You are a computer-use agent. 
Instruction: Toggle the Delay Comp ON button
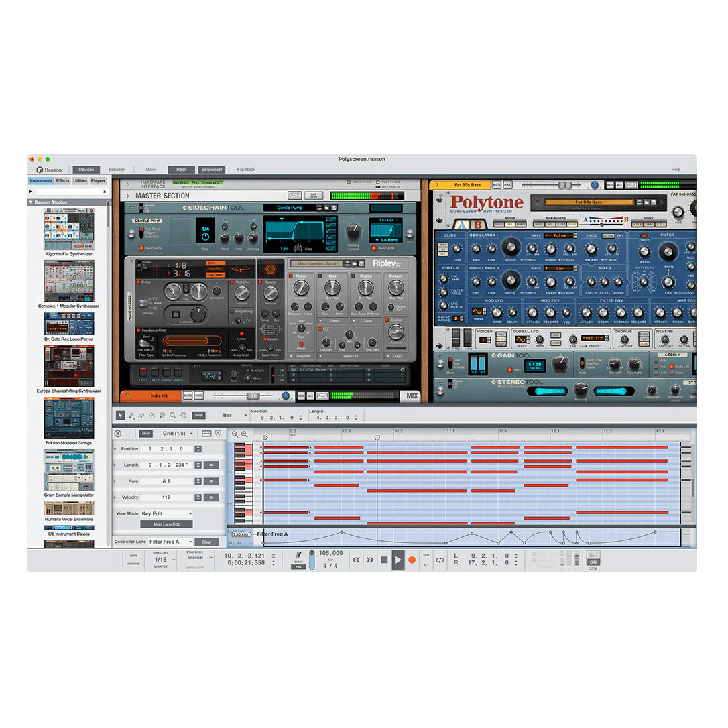[593, 562]
